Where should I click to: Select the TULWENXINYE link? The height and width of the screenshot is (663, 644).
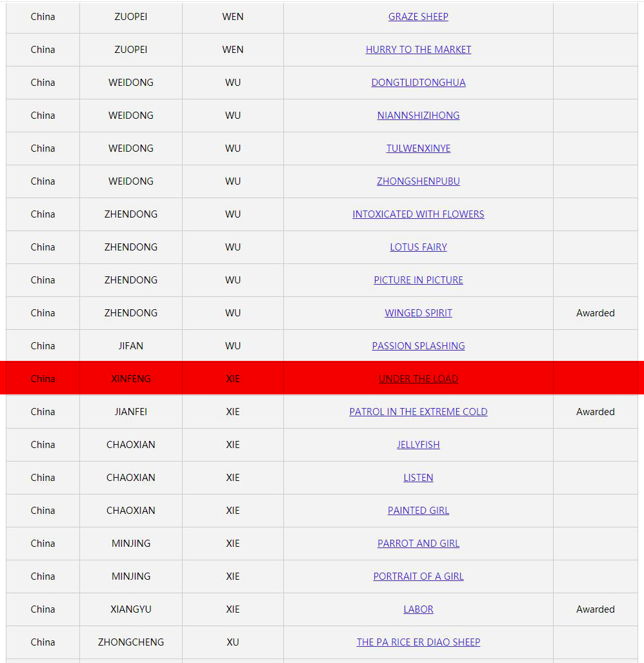coord(418,149)
